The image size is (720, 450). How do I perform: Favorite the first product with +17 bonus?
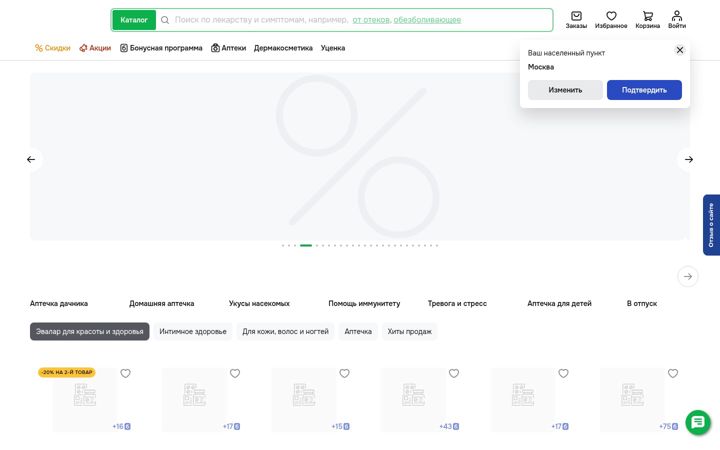235,373
